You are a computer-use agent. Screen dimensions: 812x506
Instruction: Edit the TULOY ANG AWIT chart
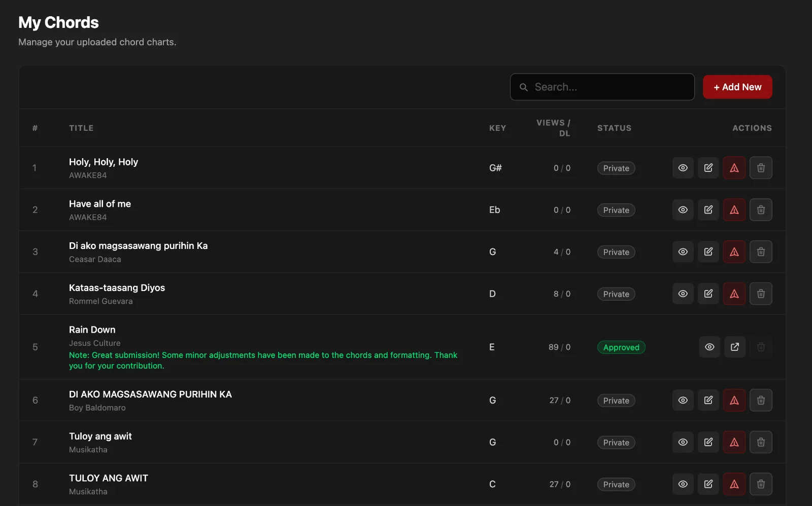point(708,484)
